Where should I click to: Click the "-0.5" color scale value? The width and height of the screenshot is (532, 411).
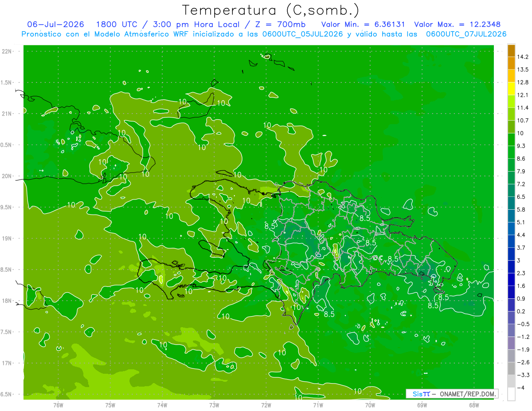524,324
